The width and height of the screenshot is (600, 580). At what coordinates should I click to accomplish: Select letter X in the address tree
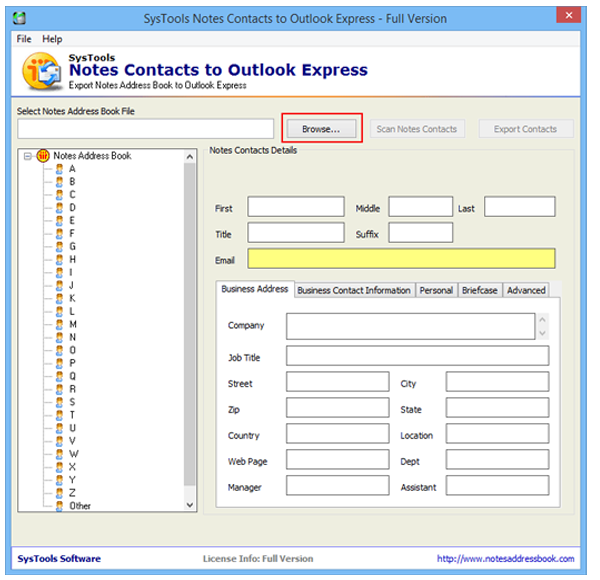click(72, 467)
